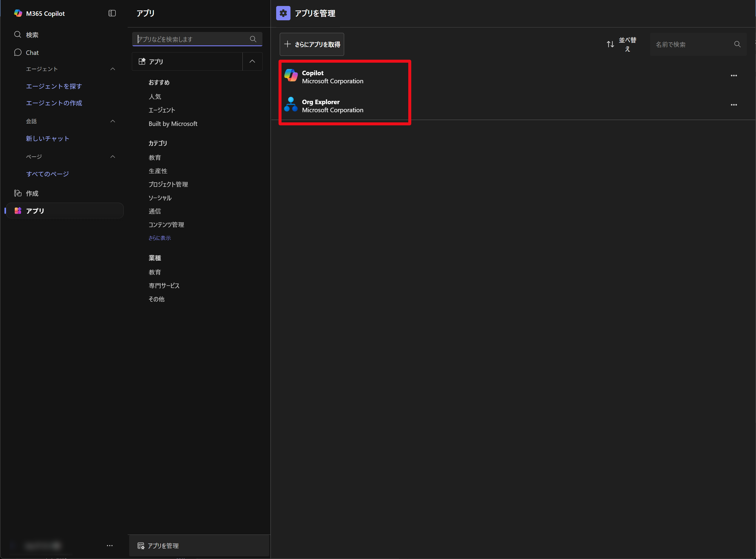Click さらにアプリを取得 button
The image size is (756, 559).
(x=312, y=44)
